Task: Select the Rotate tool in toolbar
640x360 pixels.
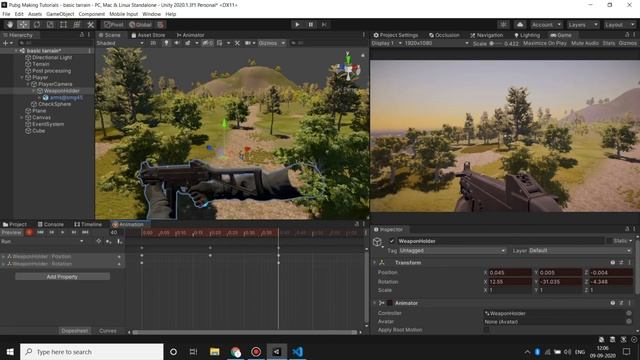Action: [37, 24]
